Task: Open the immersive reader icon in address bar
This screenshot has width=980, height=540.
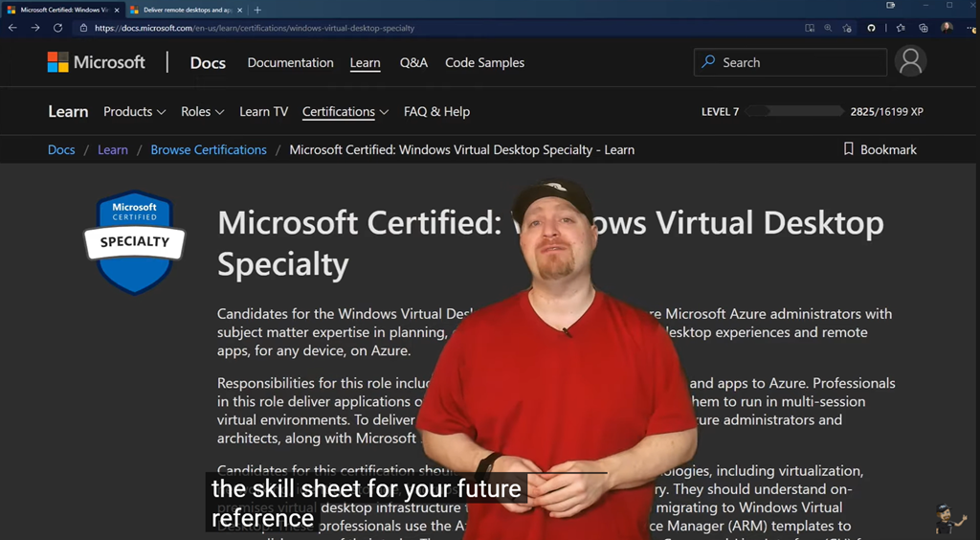Action: coord(810,28)
